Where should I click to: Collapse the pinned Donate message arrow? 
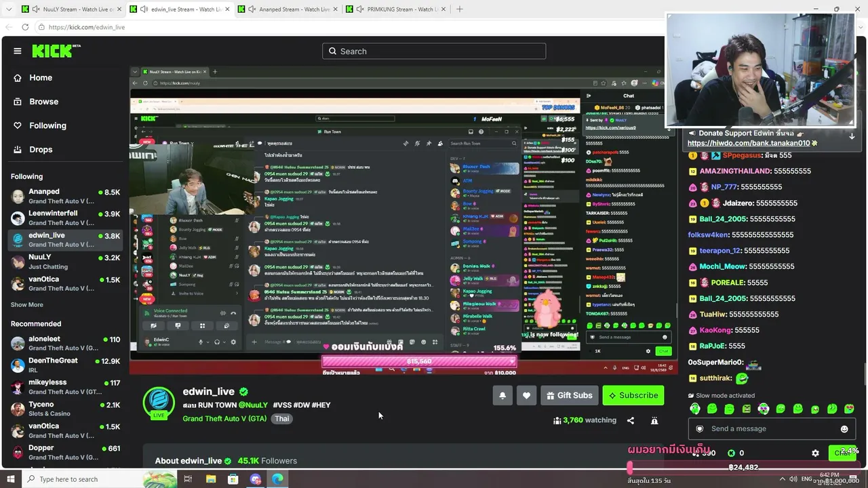[852, 136]
